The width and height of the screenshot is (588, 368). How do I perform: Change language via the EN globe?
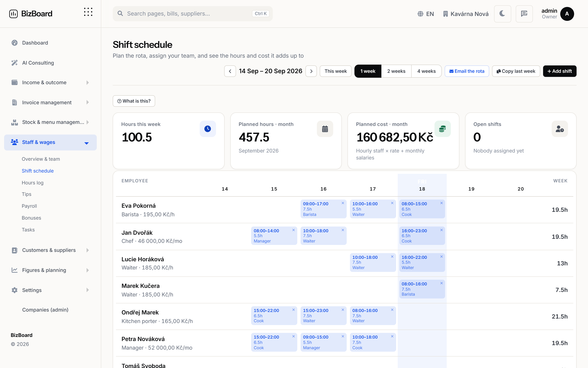[x=426, y=14]
